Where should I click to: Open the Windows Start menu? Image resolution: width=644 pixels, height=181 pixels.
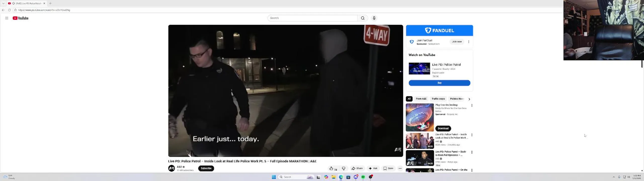click(x=274, y=177)
